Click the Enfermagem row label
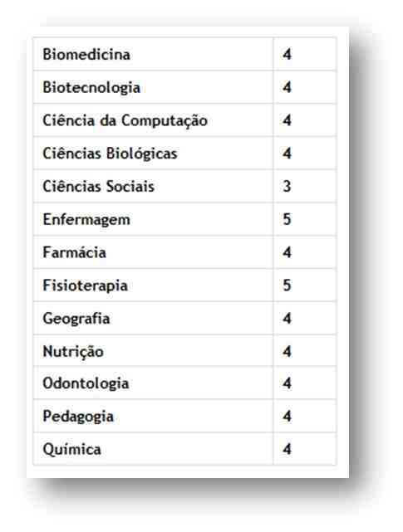 86,219
